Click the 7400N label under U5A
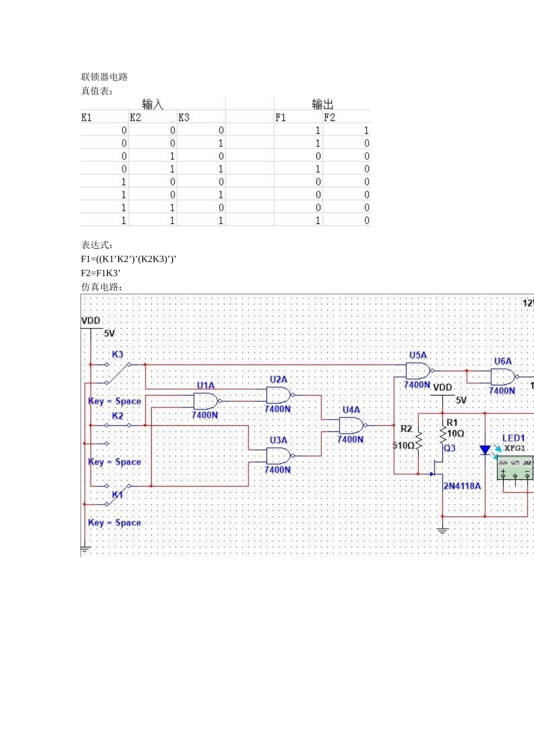 (x=417, y=385)
